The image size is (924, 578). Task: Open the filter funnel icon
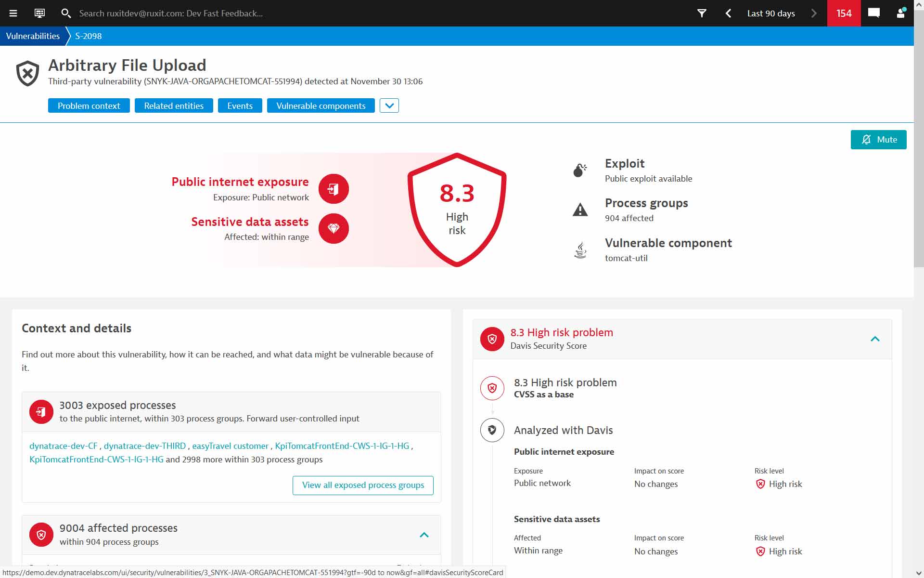coord(702,13)
